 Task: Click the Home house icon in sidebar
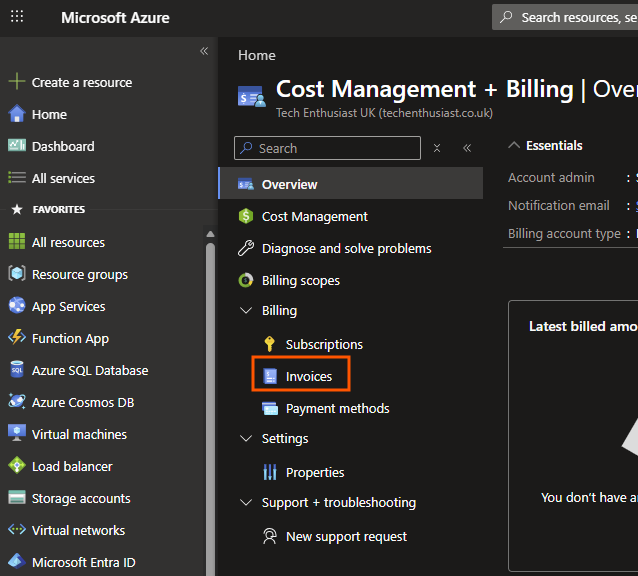pyautogui.click(x=17, y=114)
